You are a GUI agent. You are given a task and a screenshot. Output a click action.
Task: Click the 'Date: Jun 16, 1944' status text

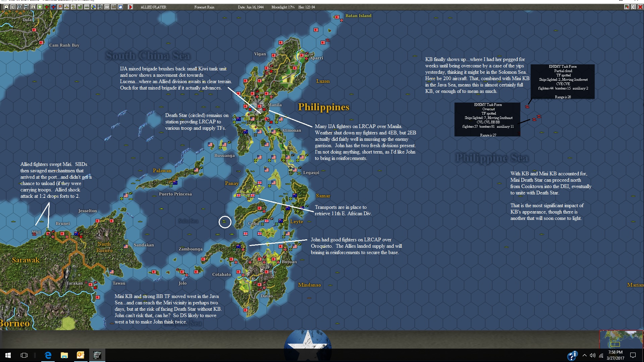point(251,7)
